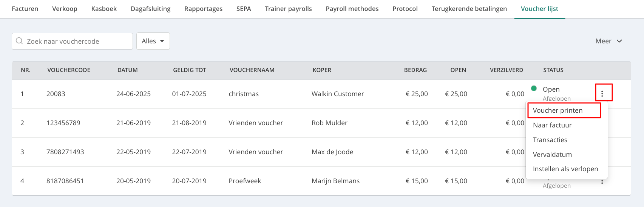Click green Open status dot
This screenshot has width=644, height=207.
coord(534,89)
